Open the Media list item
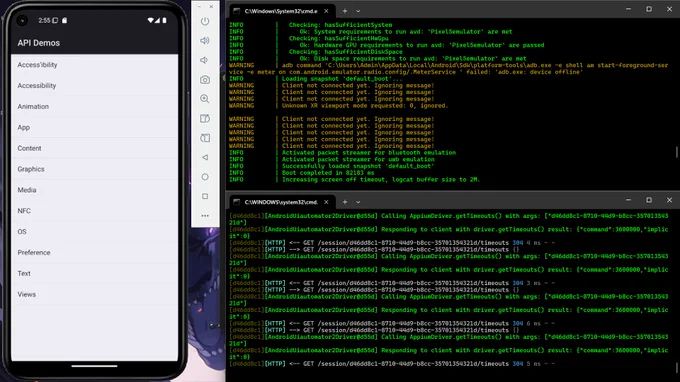Viewport: 680px width, 382px height. click(x=95, y=190)
